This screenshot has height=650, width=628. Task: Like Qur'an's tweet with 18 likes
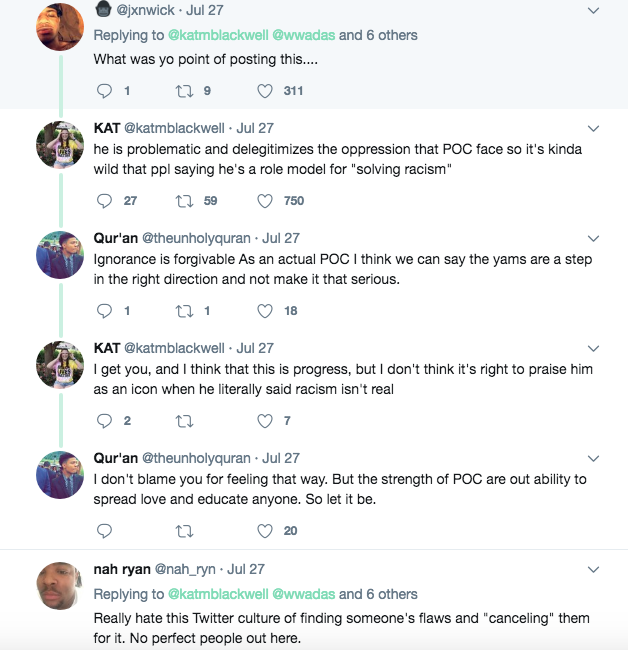265,311
